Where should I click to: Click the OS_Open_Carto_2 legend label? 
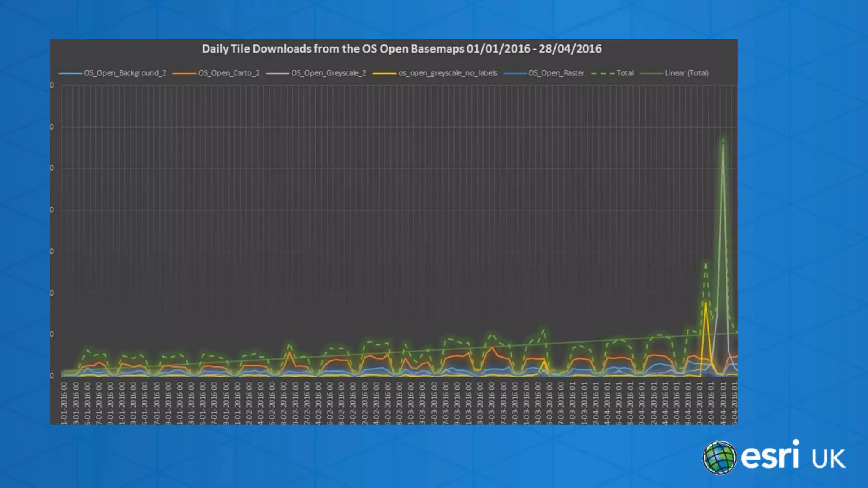coord(229,73)
